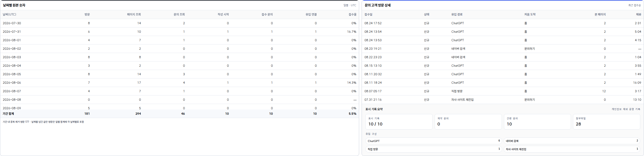This screenshot has width=644, height=156.
Task: Select the 직접 방문 source chip
Action: tap(434, 149)
